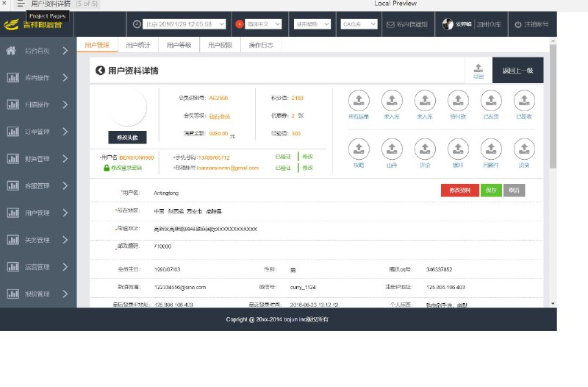
Task: Open the CA仓库 warehouse dropdown
Action: [359, 24]
